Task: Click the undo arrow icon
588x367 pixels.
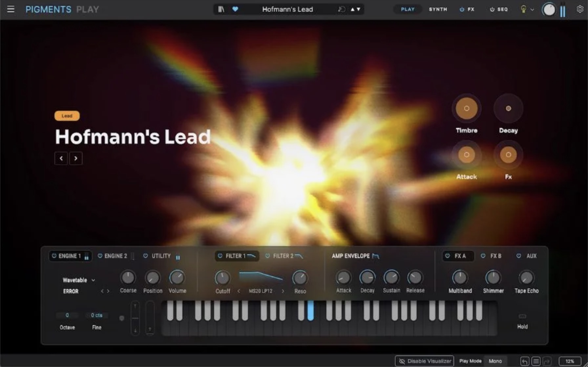Action: tap(524, 361)
